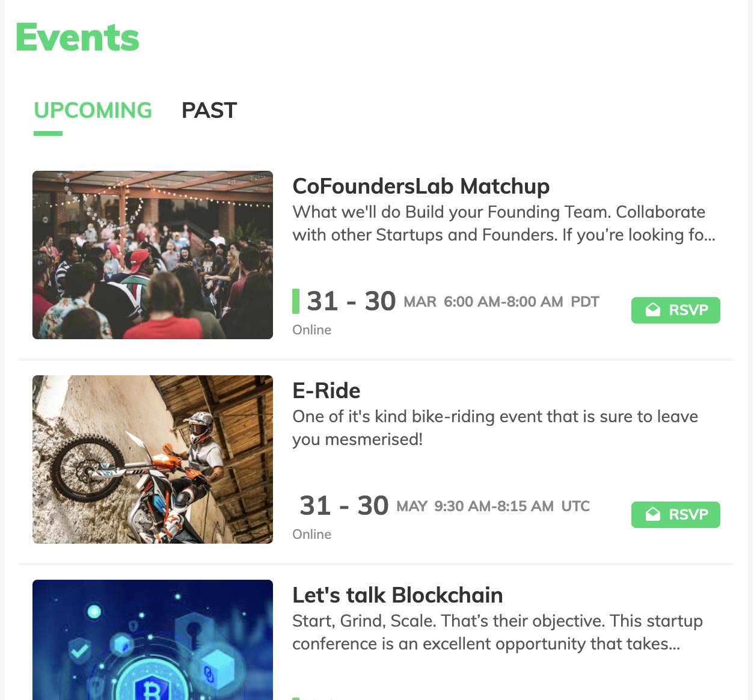Select the UPCOMING events tab

[93, 111]
